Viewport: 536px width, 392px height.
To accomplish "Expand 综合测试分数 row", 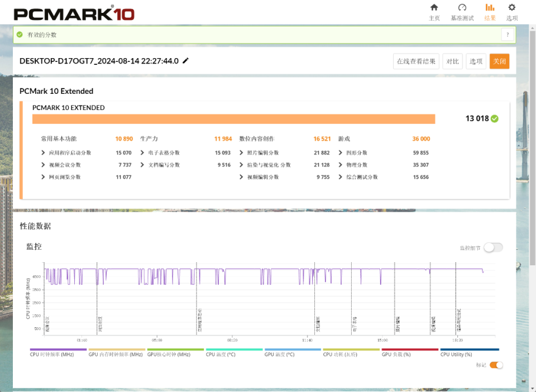I will tap(341, 177).
